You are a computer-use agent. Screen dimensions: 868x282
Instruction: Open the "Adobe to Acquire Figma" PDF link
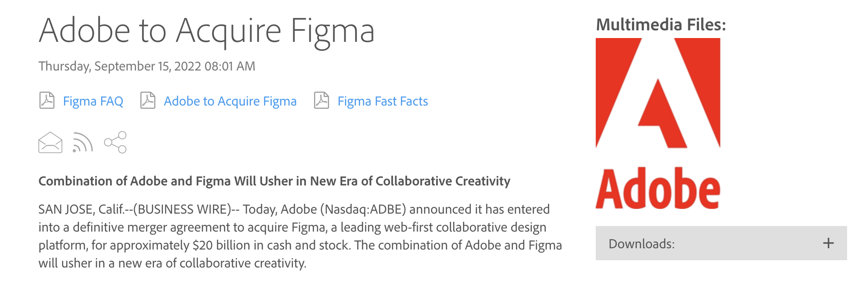(230, 101)
